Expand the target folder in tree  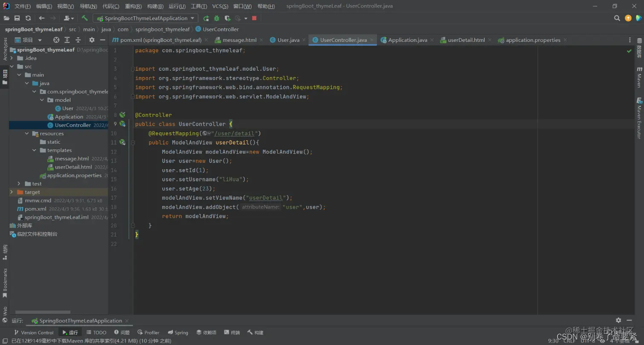coord(12,192)
